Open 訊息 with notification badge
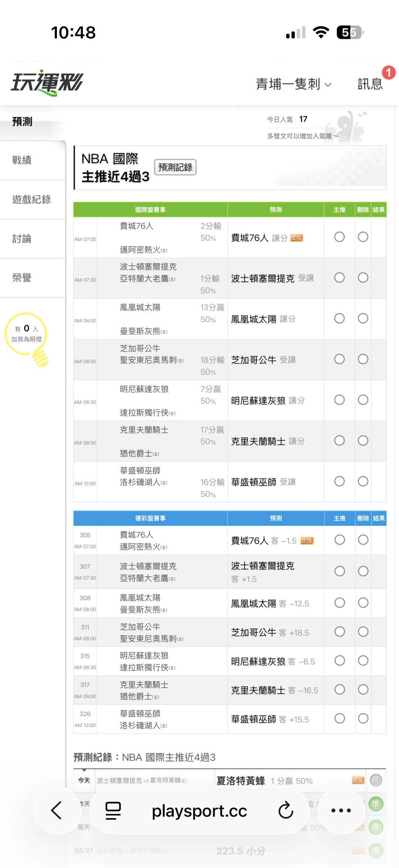 [370, 84]
